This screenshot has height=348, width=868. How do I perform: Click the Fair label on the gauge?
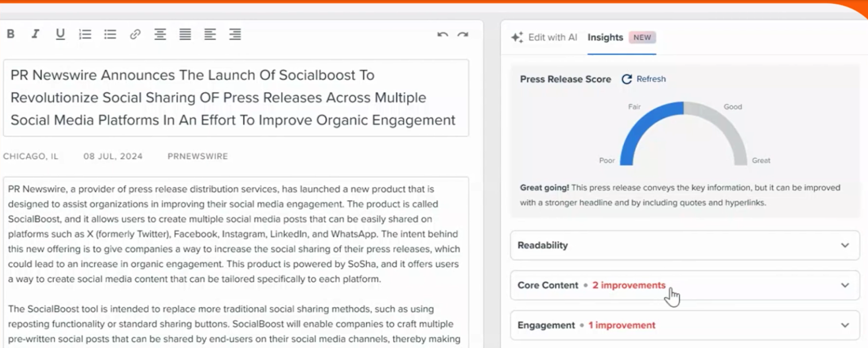coord(634,106)
